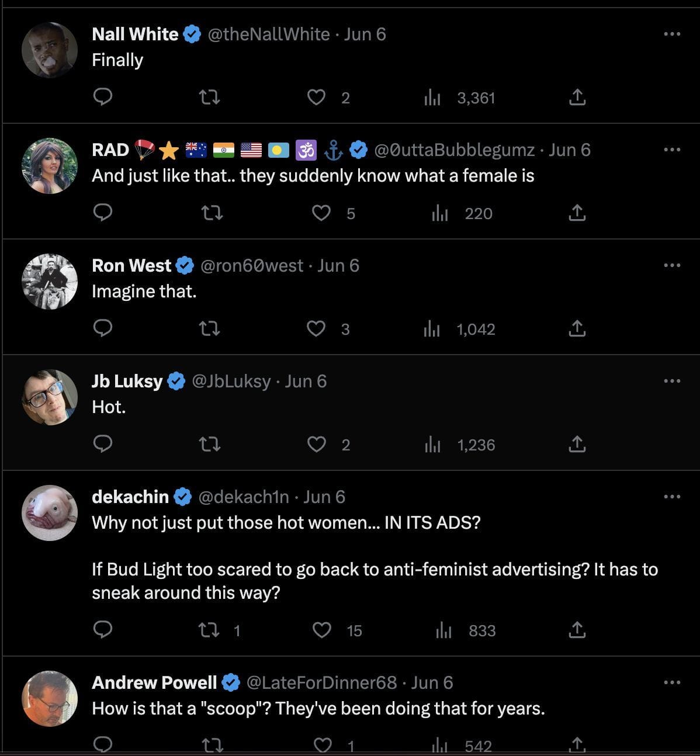
Task: Open the Jun 6 timestamp on RAD's tweet
Action: coord(570,150)
